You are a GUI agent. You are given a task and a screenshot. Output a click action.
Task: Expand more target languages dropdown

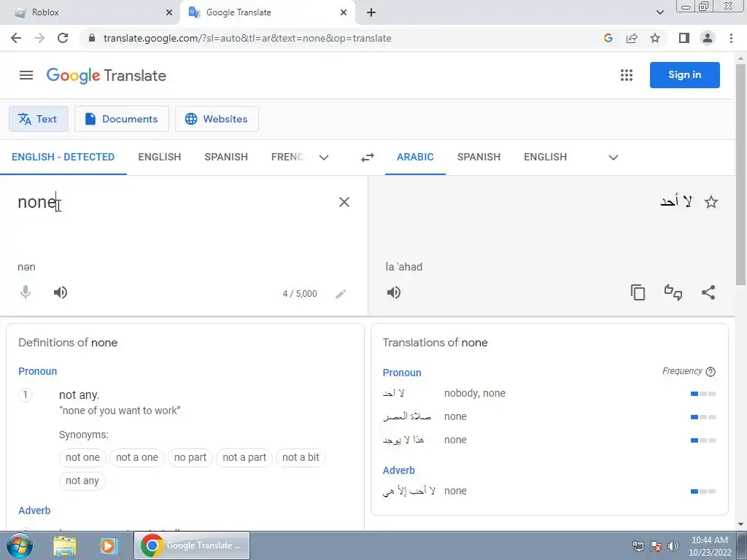tap(613, 157)
